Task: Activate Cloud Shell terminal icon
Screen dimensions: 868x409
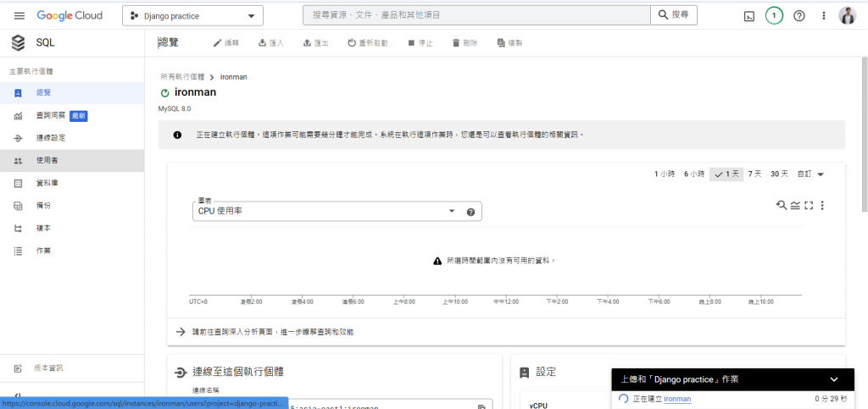Action: point(748,16)
